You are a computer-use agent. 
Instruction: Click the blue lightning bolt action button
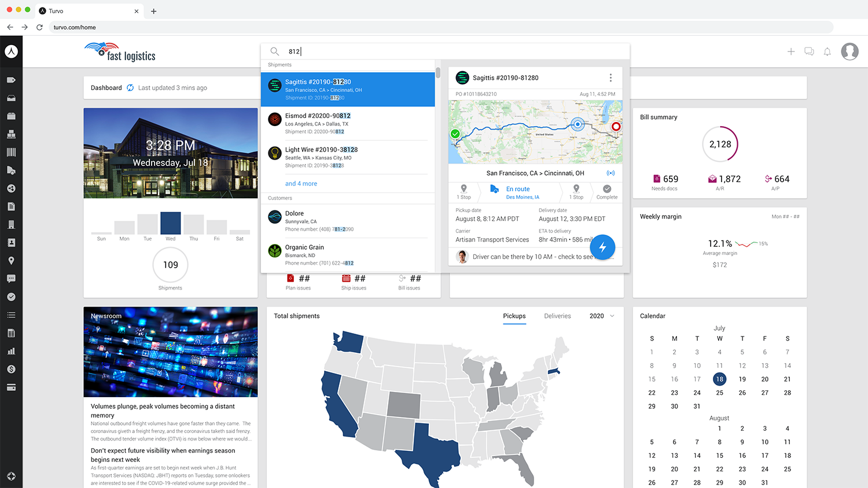tap(602, 247)
